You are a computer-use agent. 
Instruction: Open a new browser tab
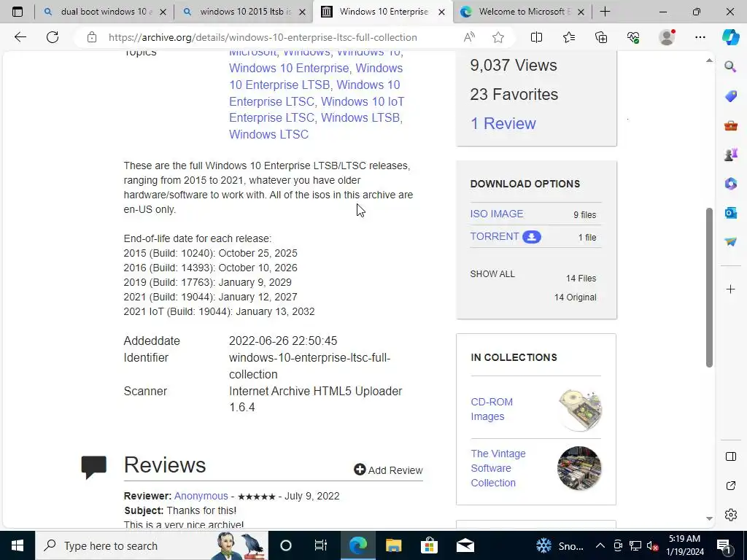[605, 12]
